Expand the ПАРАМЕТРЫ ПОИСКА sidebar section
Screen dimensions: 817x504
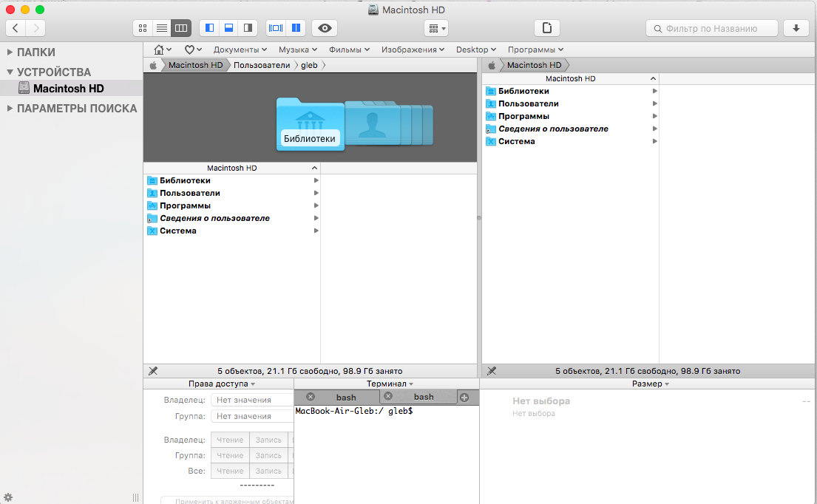tap(10, 109)
